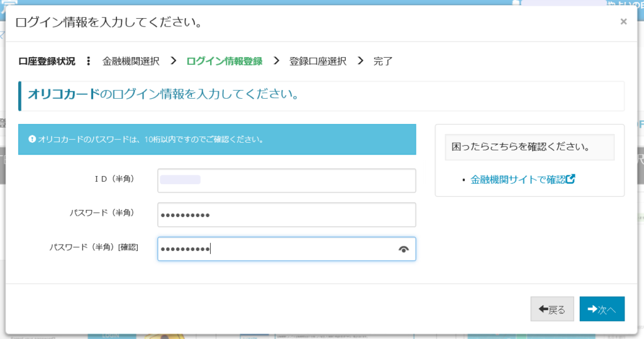Click the パスワード（半角）[確認] confirmation field
The height and width of the screenshot is (339, 644).
click(286, 248)
